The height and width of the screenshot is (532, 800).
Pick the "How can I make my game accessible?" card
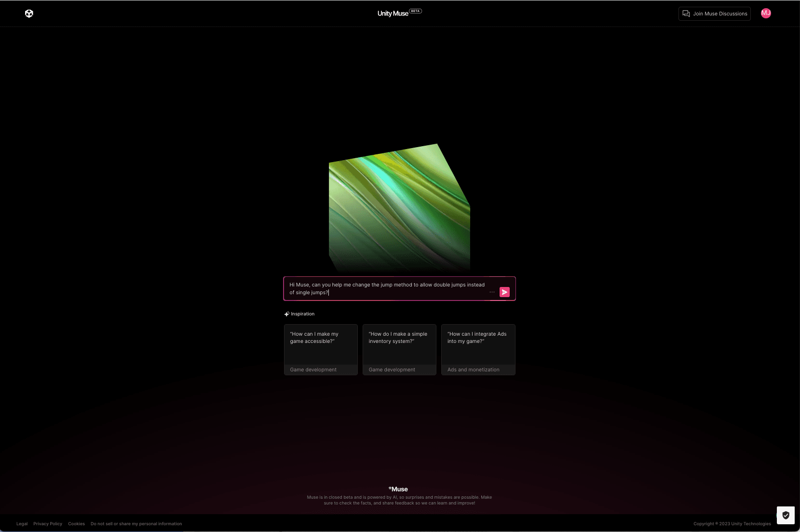[321, 350]
